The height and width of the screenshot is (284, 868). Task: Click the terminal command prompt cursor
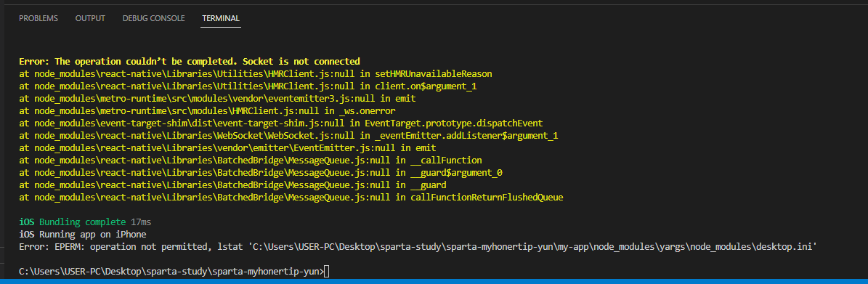click(327, 271)
